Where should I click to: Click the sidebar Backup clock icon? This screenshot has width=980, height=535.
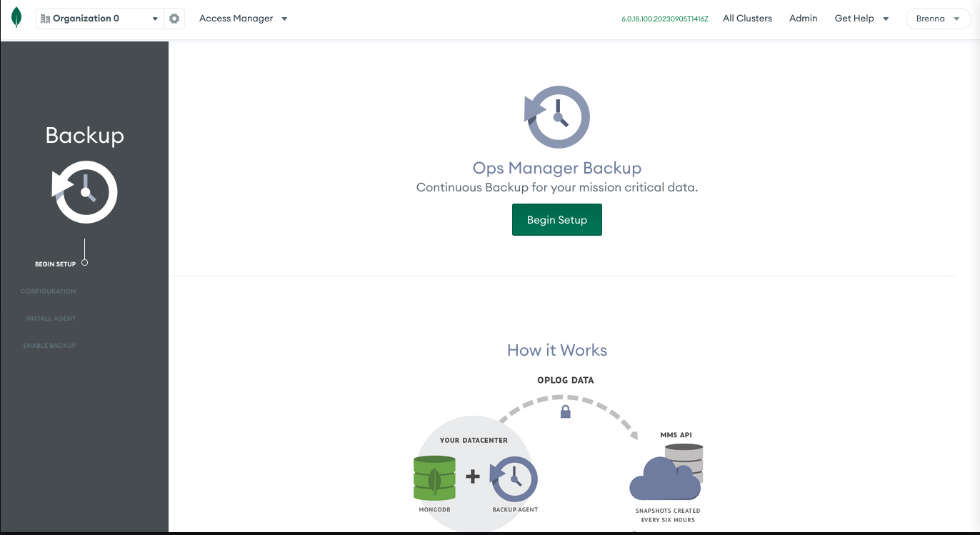(85, 192)
